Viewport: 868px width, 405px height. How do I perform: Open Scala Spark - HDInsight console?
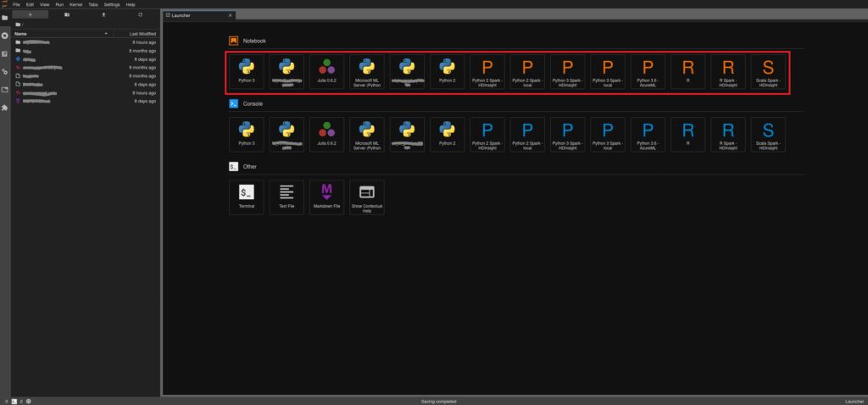[768, 135]
